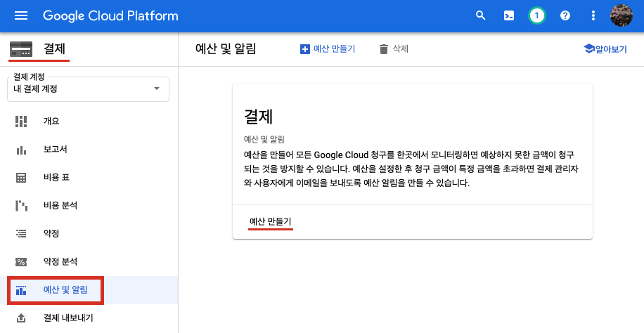This screenshot has height=333, width=644.
Task: Click the 알아보기 link
Action: [x=611, y=49]
